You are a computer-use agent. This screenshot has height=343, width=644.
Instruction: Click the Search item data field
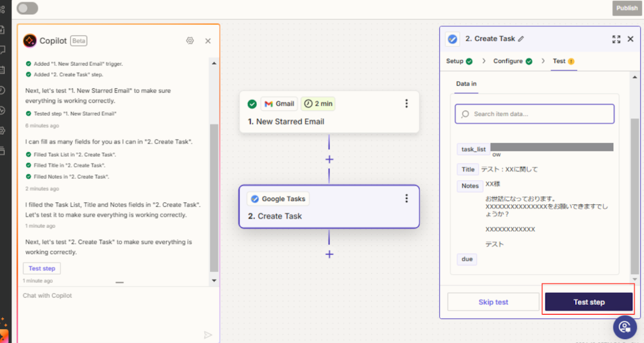coord(535,114)
